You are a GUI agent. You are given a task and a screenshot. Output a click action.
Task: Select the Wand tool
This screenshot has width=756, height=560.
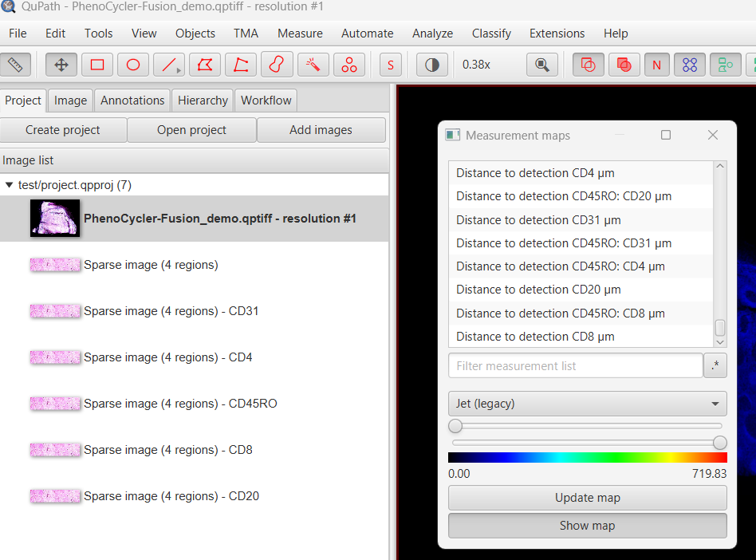(313, 65)
